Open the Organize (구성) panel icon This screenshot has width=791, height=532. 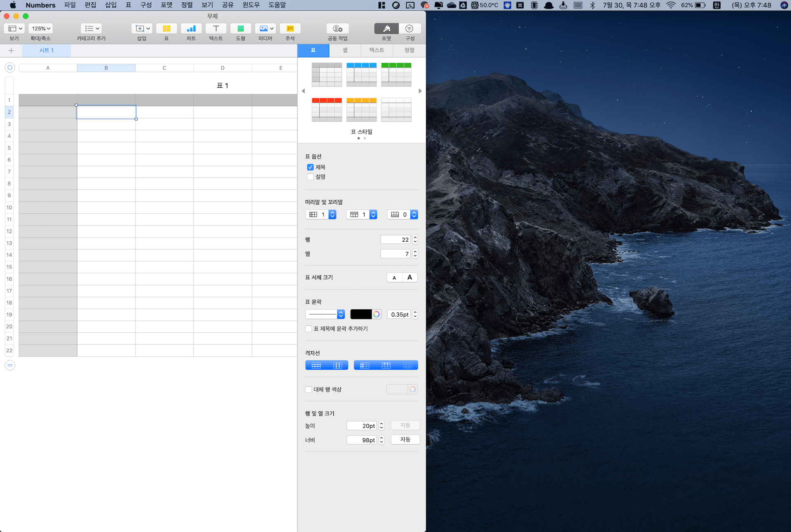pos(410,28)
